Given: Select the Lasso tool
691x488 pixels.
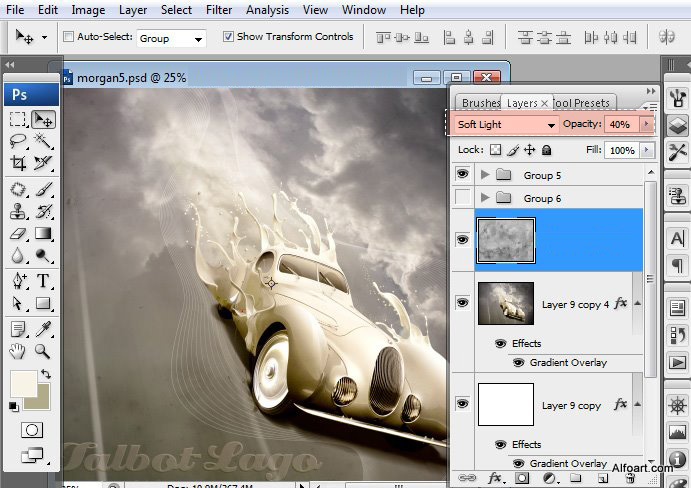Looking at the screenshot, I should tap(18, 141).
